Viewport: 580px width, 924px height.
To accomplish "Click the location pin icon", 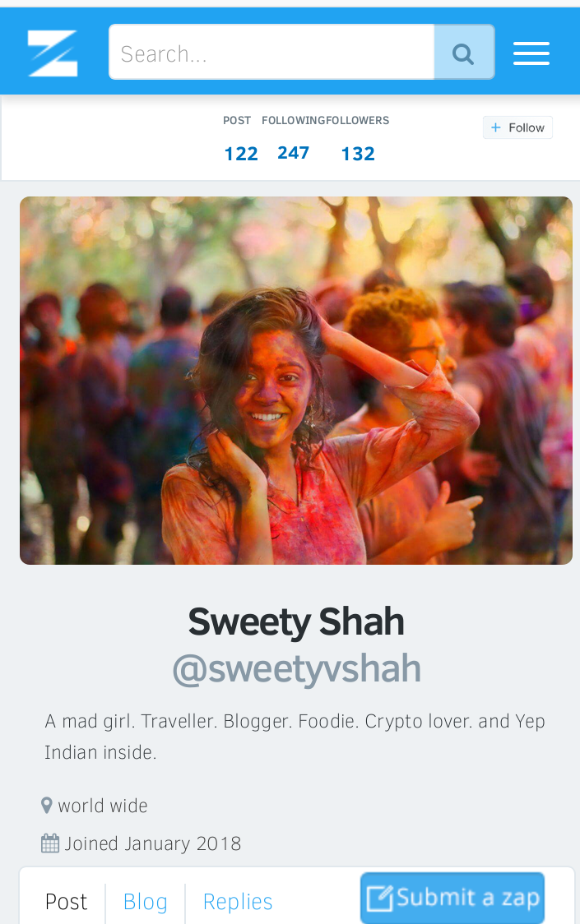I will point(47,806).
